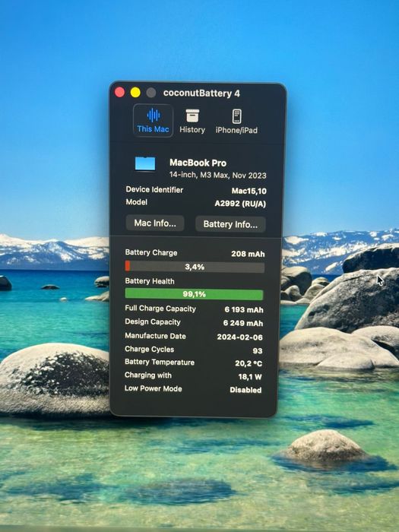The width and height of the screenshot is (399, 532).
Task: Select the Mac15,10 device identifier value
Action: pyautogui.click(x=249, y=191)
